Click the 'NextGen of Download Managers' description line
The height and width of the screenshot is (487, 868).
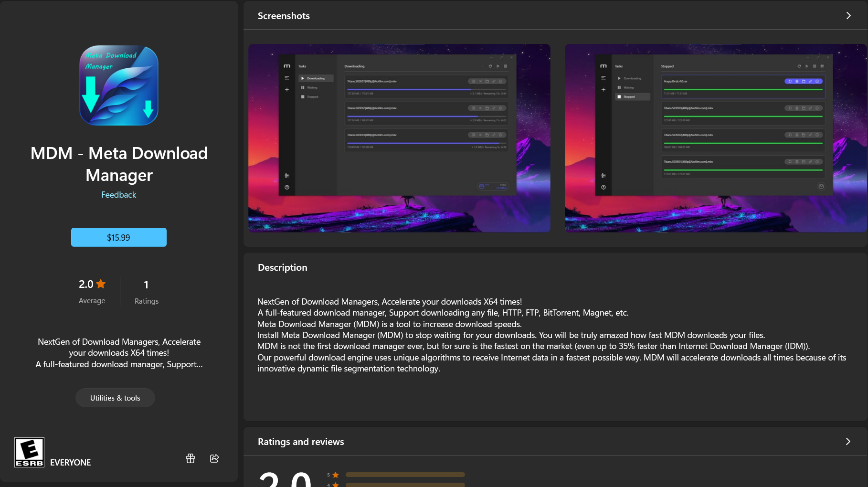click(390, 302)
